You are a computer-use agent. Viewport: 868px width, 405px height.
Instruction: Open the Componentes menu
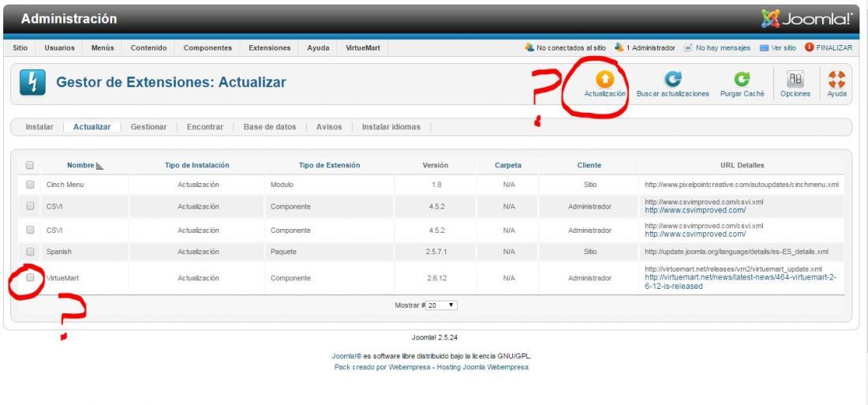[208, 48]
